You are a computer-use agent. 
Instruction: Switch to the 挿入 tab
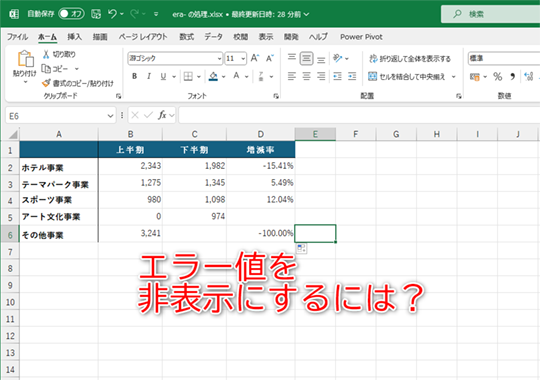tap(74, 37)
